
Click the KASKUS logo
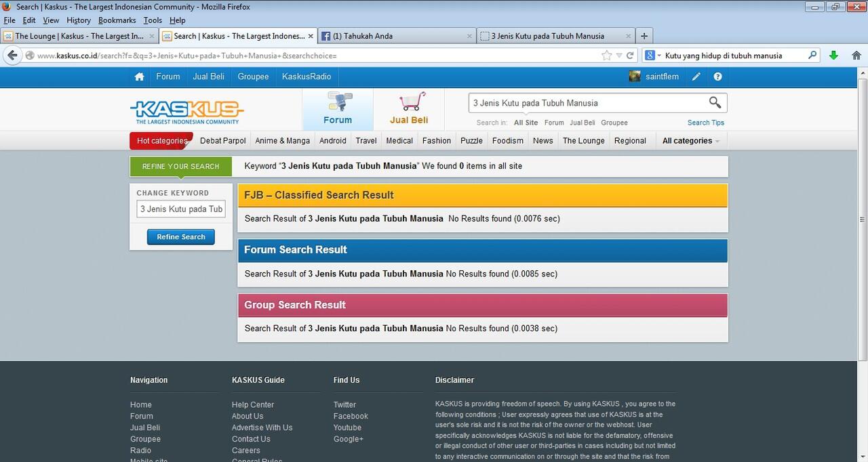[x=186, y=112]
